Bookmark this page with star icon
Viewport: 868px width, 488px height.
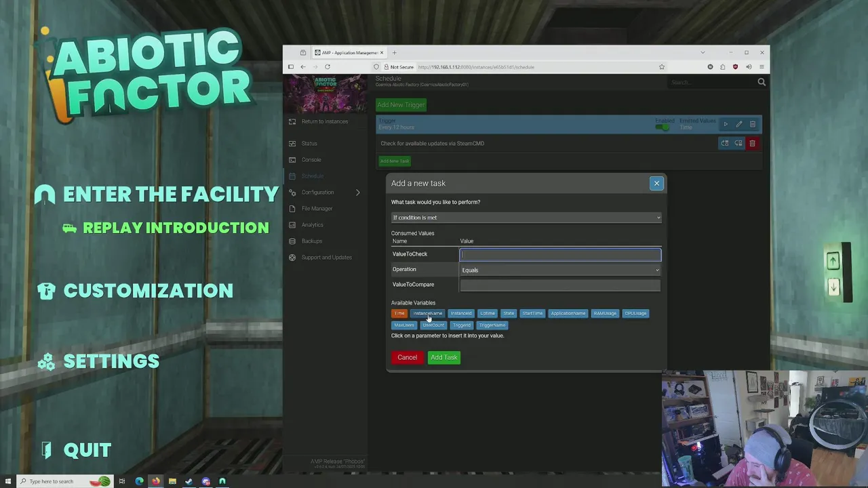pos(662,67)
